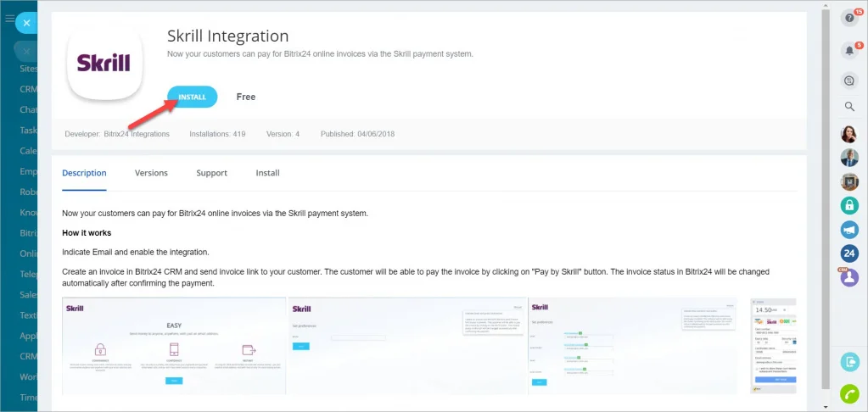The width and height of the screenshot is (868, 412).
Task: Open the green padlock chat icon
Action: point(849,205)
